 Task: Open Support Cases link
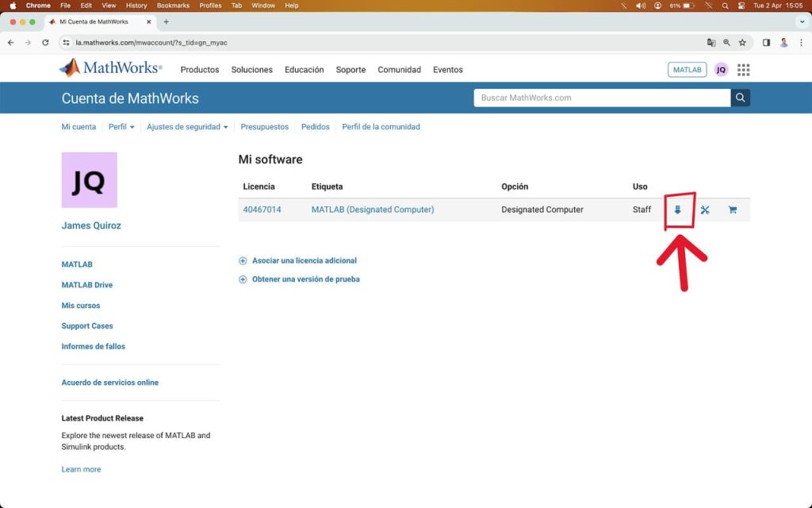pos(87,326)
